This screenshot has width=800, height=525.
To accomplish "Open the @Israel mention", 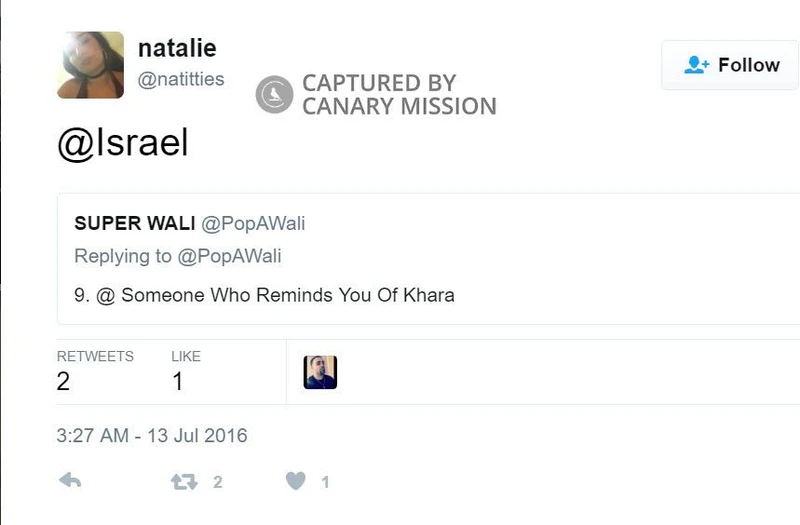I will click(122, 143).
